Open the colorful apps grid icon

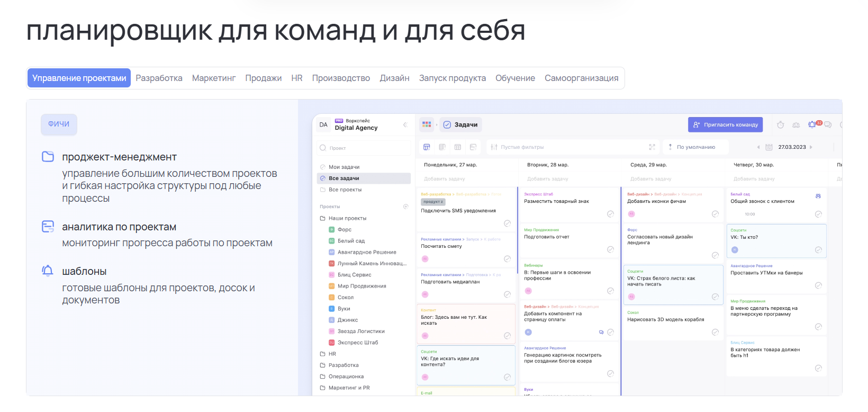(427, 124)
